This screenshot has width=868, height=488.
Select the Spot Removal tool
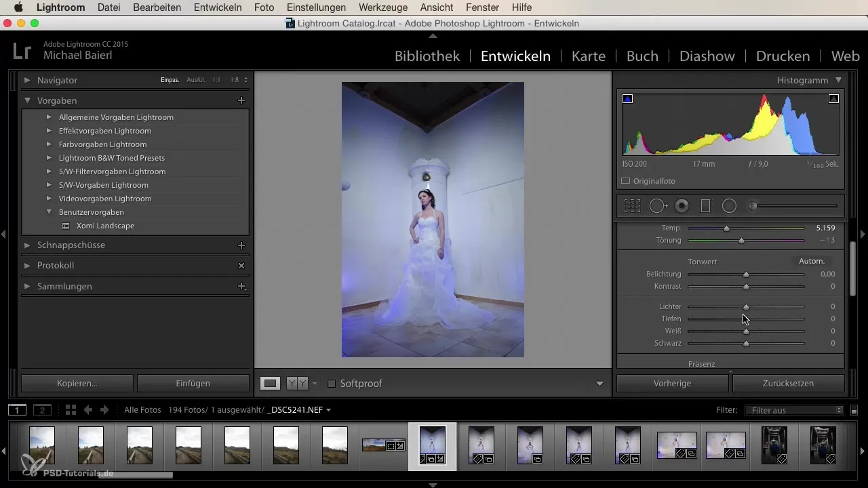(x=658, y=206)
